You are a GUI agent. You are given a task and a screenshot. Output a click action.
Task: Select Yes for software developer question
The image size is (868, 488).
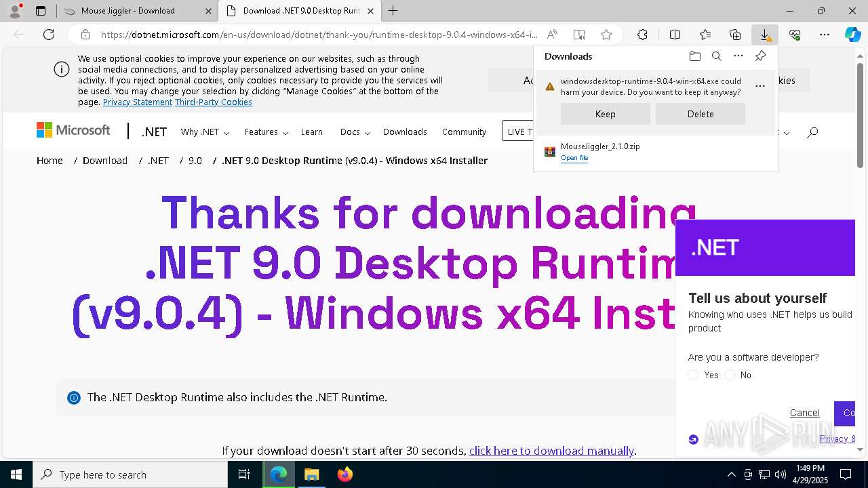693,375
